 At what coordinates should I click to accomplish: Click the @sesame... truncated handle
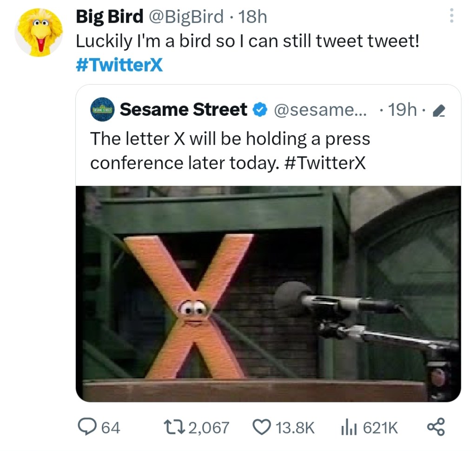tap(320, 110)
